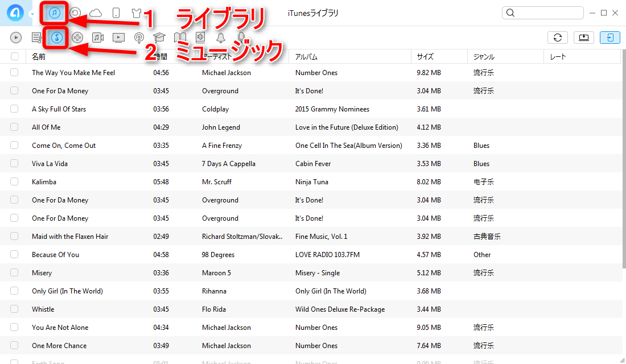
Task: Click the play button in the category toolbar
Action: point(15,38)
